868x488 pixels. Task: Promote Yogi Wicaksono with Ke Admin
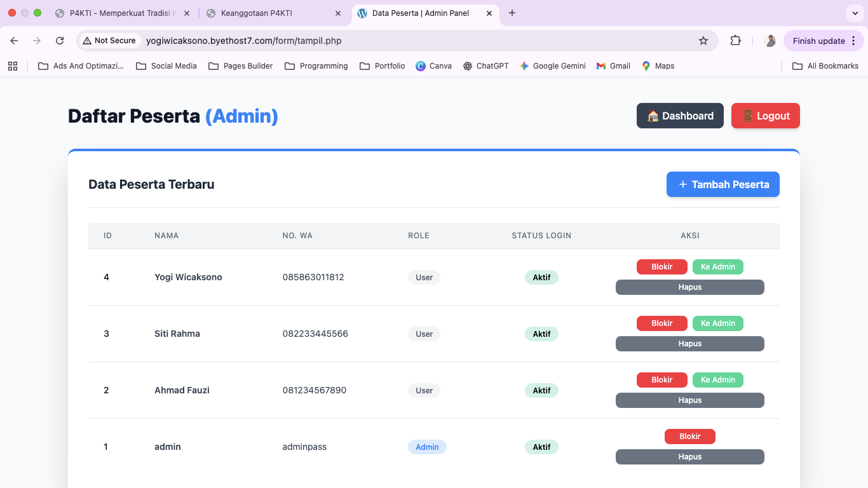click(717, 267)
